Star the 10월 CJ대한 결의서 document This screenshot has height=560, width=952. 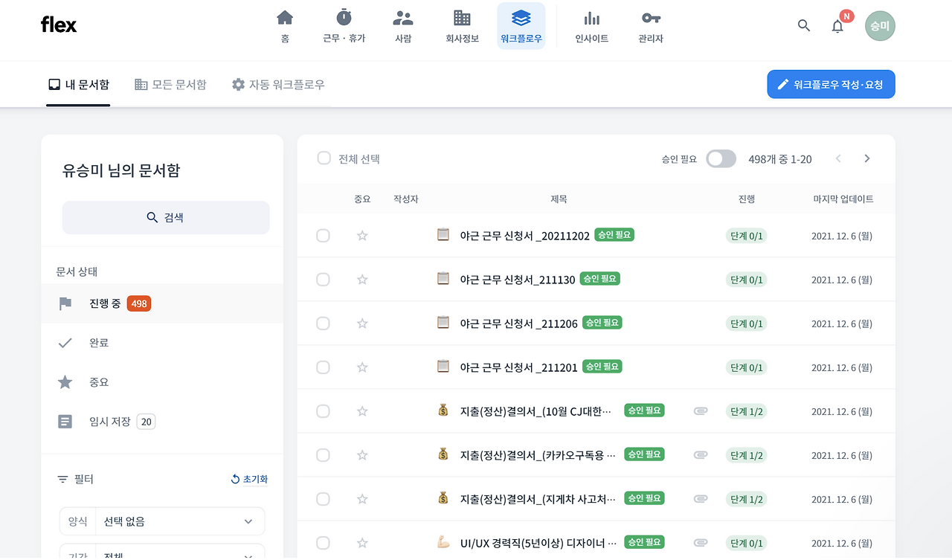362,411
